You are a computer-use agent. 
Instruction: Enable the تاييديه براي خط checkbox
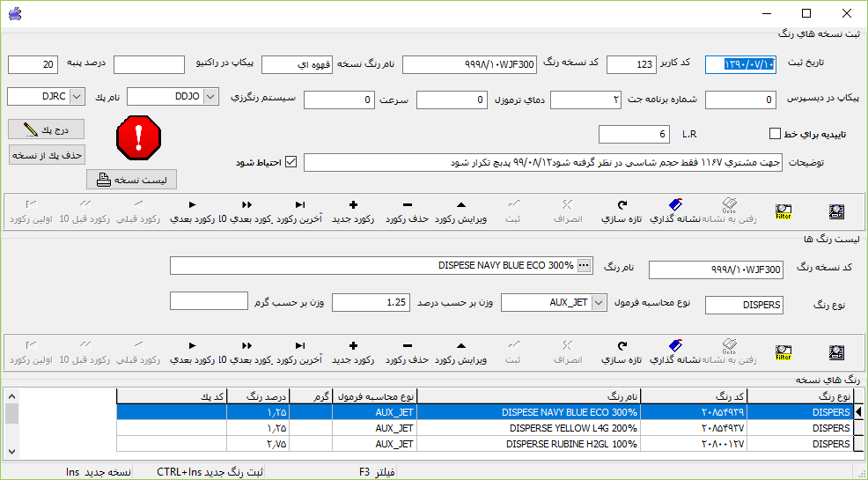tap(775, 134)
